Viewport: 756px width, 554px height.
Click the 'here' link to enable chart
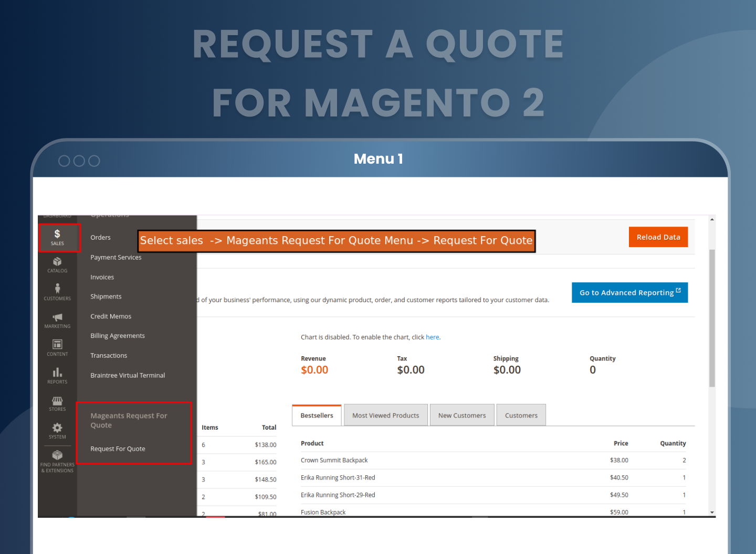pos(432,337)
